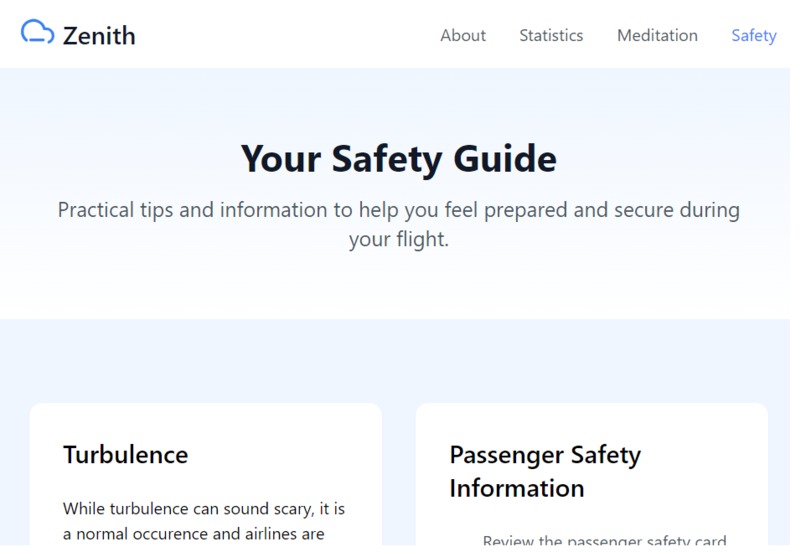Click the blue cloud logo icon
The width and height of the screenshot is (806, 552).
tap(38, 32)
